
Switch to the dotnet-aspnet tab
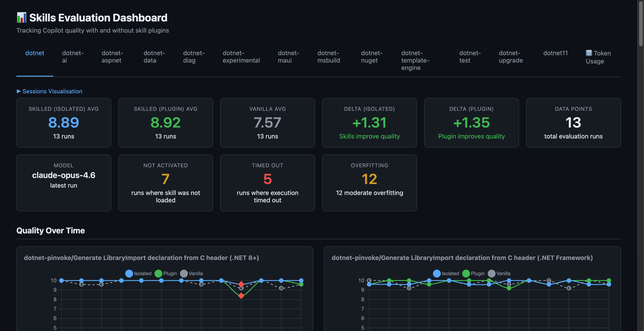point(112,57)
